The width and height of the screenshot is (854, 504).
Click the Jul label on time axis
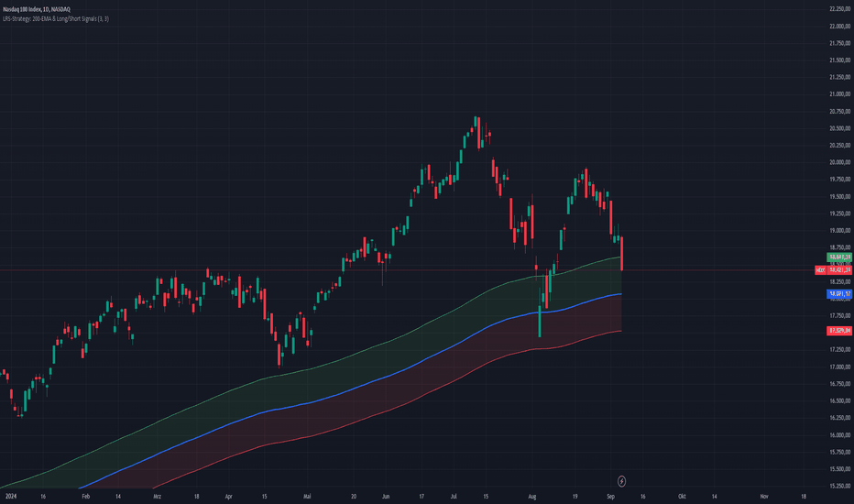point(454,497)
